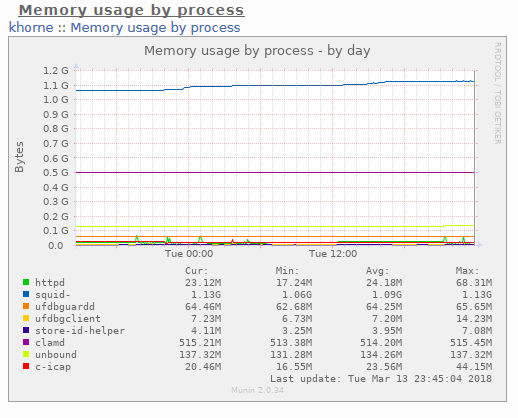Click the dark blue store-id-helper swatch
The height and width of the screenshot is (418, 518).
pos(26,330)
